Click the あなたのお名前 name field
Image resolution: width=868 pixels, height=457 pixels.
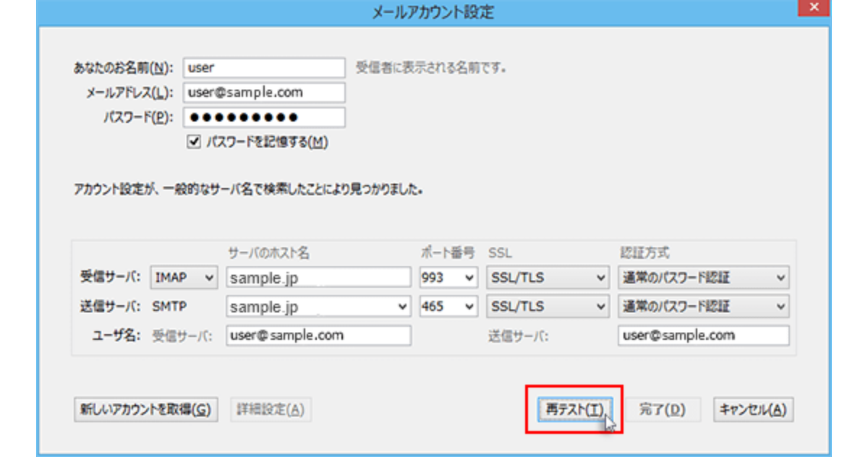(x=265, y=68)
